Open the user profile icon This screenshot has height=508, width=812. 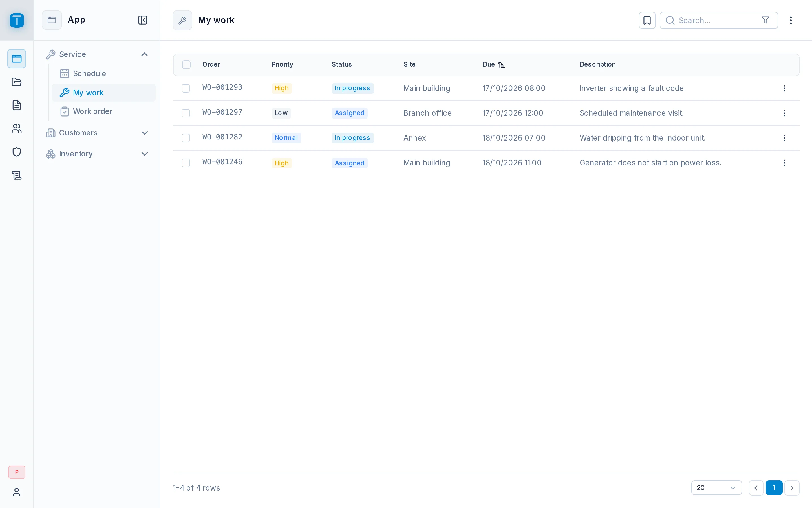[x=17, y=492]
